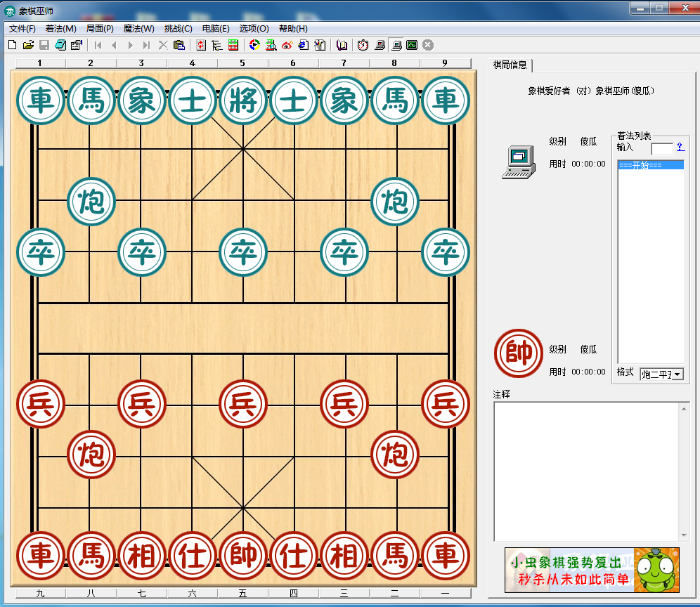Click the annotation box scroll up arrow

[684, 408]
